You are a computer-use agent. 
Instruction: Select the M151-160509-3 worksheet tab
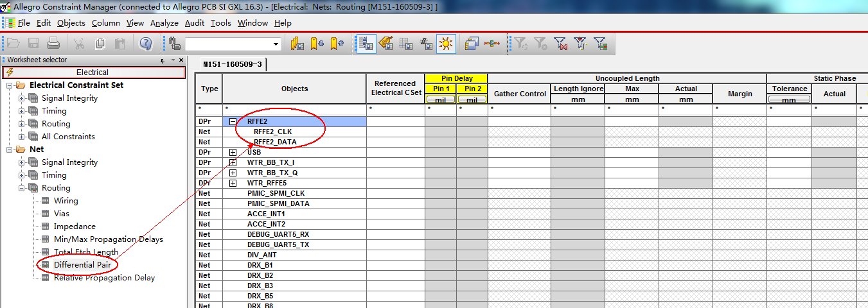[x=232, y=64]
